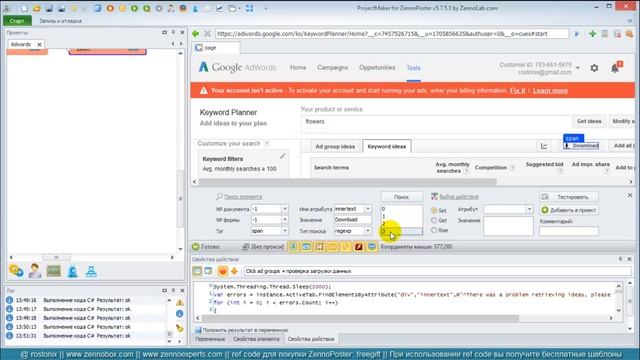Select the Get radio button

tap(434, 220)
